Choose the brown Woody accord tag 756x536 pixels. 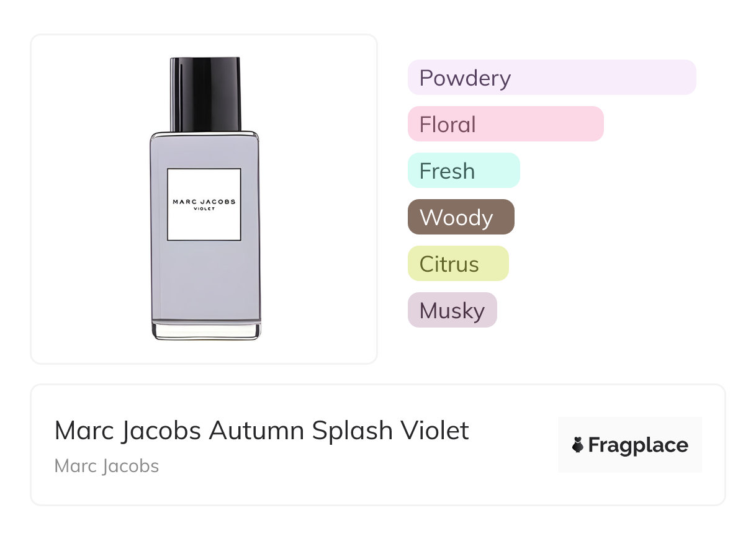pyautogui.click(x=461, y=217)
